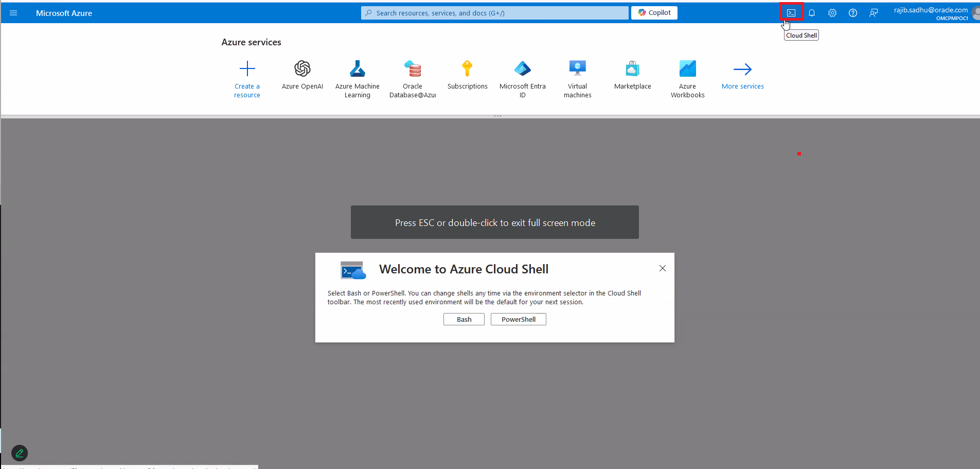
Task: Open Cloud Shell from the top toolbar
Action: pos(791,12)
